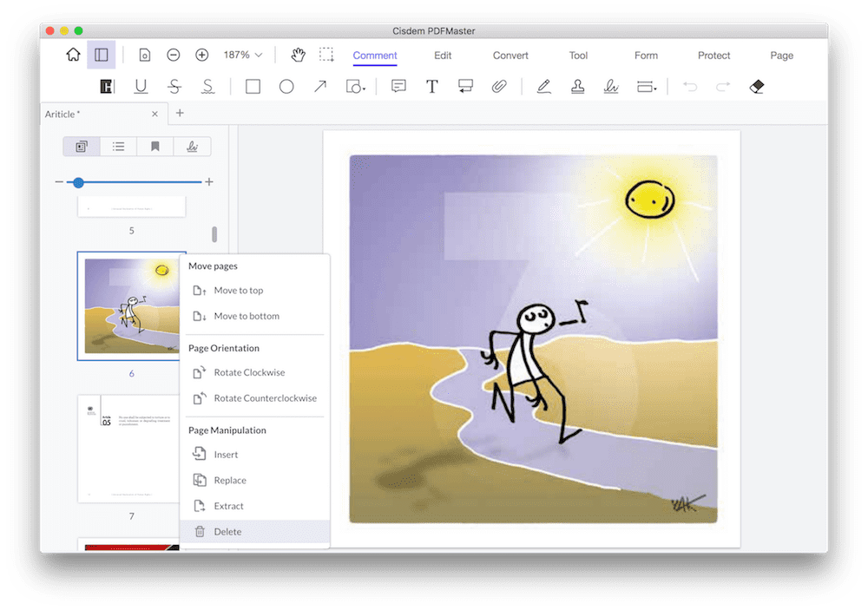The image size is (868, 610).
Task: Toggle the sidebar panel button
Action: click(x=102, y=55)
